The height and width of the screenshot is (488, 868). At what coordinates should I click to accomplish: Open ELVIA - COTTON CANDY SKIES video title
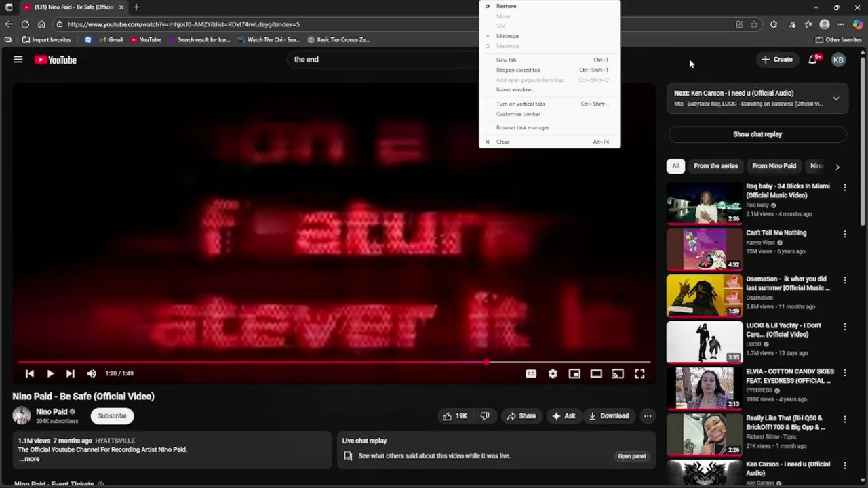[790, 376]
